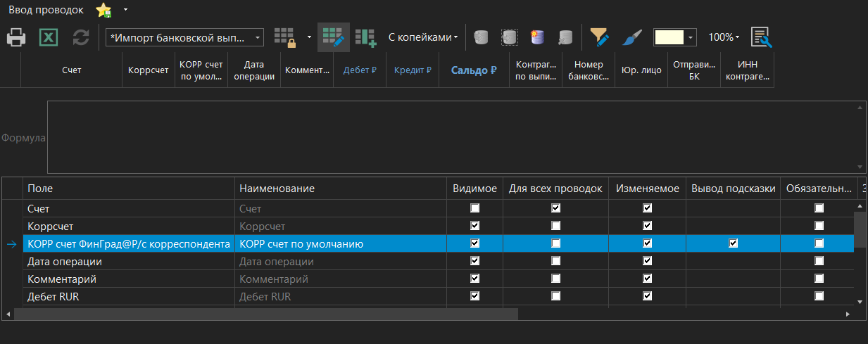Select the paintbrush formatting icon

(632, 37)
